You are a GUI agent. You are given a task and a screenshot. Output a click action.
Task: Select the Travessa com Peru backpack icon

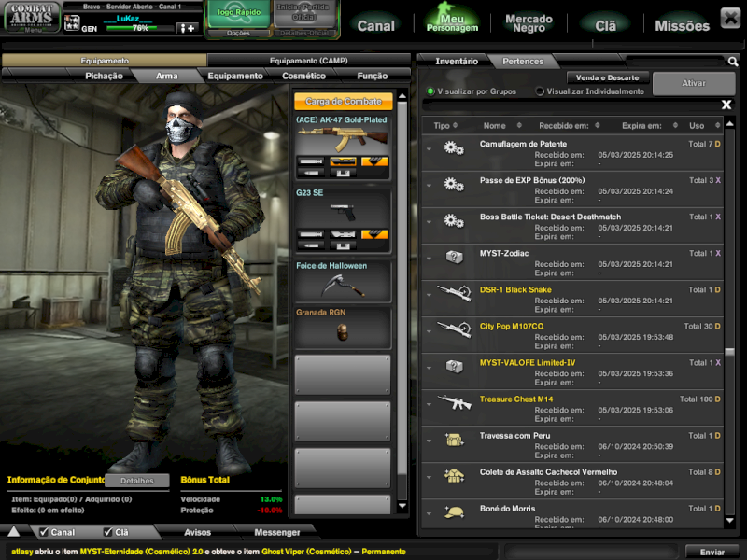coord(454,440)
